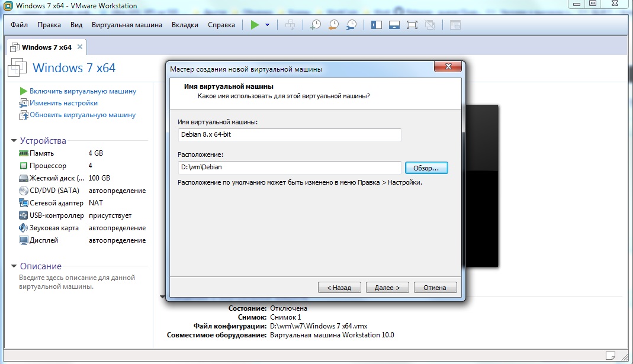Click the description text area under Описание
633x364 pixels.
pyautogui.click(x=77, y=282)
